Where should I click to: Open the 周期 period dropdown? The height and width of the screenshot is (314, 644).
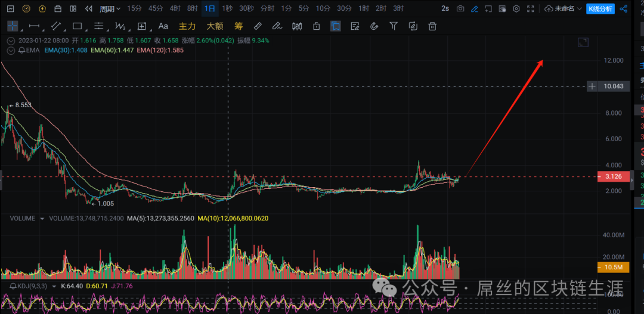pos(110,9)
